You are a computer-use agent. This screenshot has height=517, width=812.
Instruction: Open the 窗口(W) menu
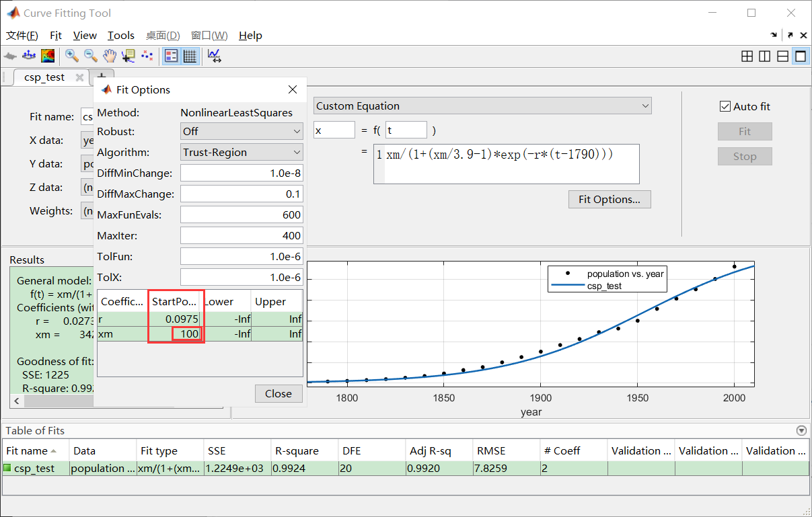[209, 35]
